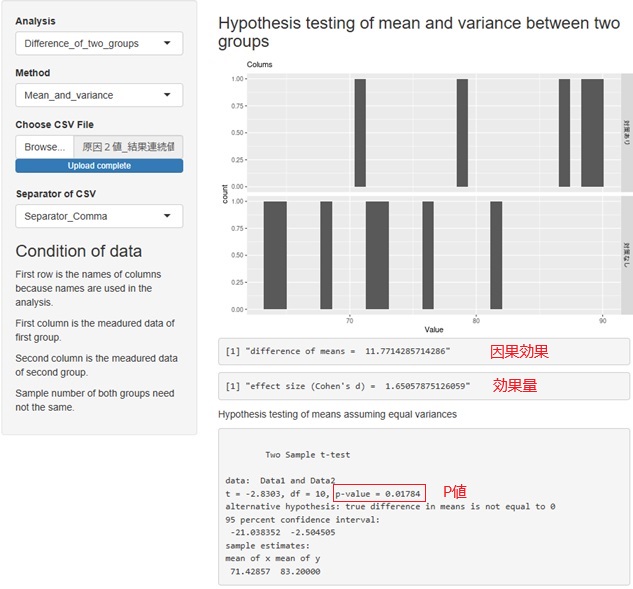Open the Separator of CSV dropdown
Viewport: 633px width, 589px height.
(99, 216)
